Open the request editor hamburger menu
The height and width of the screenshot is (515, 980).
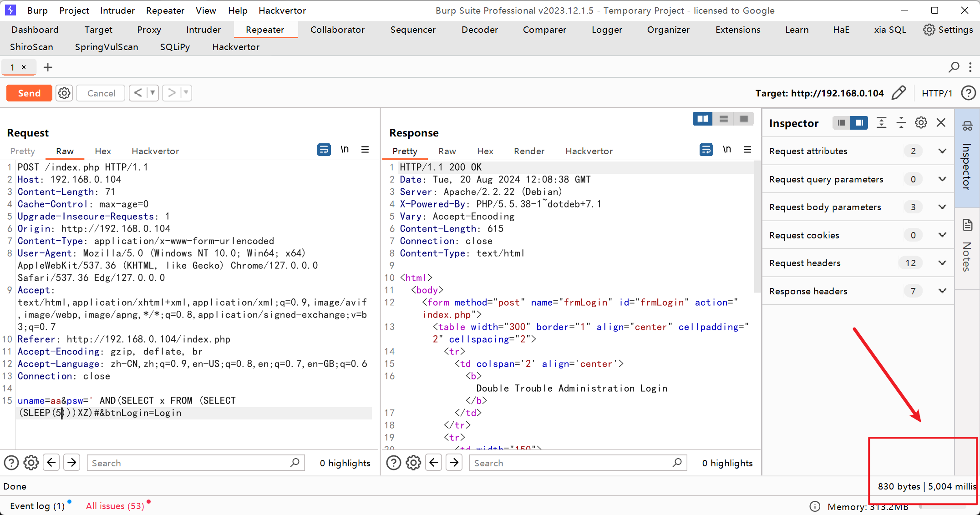pos(365,150)
